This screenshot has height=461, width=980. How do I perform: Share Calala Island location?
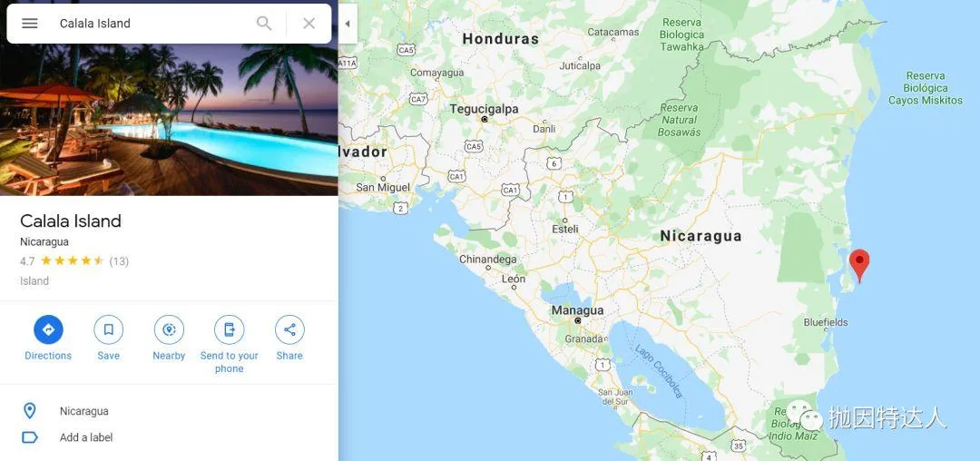point(289,329)
